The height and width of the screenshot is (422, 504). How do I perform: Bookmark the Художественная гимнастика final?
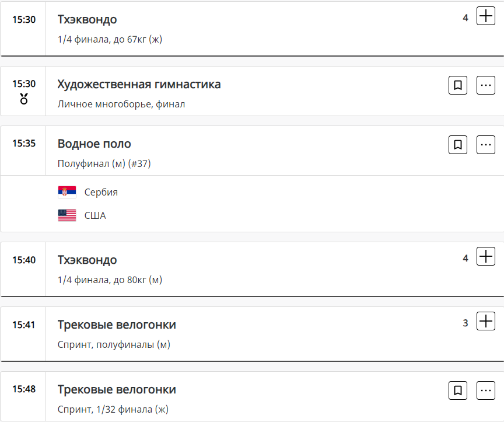458,85
